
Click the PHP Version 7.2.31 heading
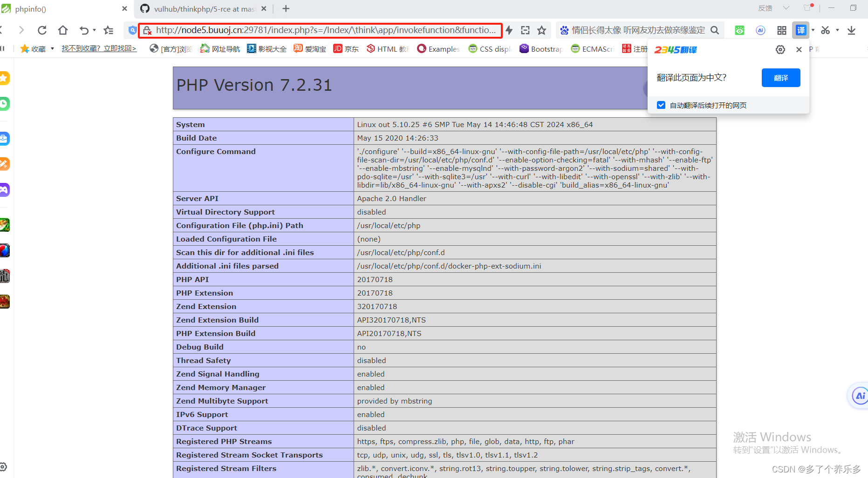click(x=254, y=85)
